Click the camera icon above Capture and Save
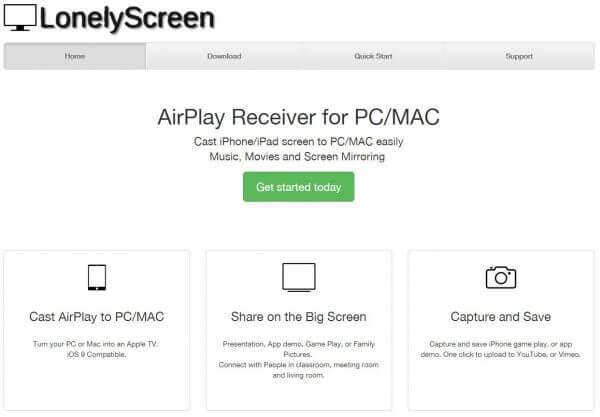 point(501,277)
